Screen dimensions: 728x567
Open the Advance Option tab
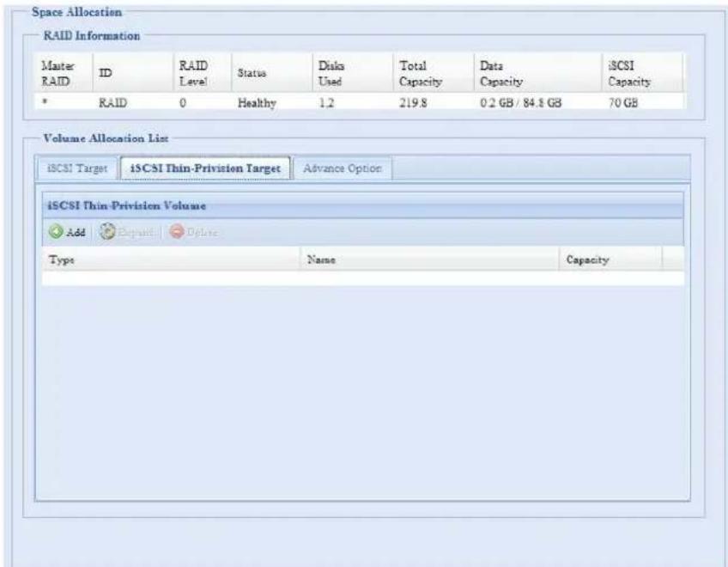[x=343, y=168]
